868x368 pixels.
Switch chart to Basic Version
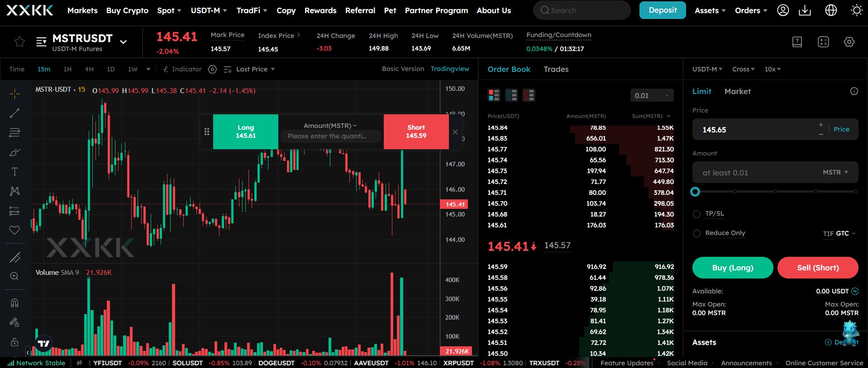(403, 69)
